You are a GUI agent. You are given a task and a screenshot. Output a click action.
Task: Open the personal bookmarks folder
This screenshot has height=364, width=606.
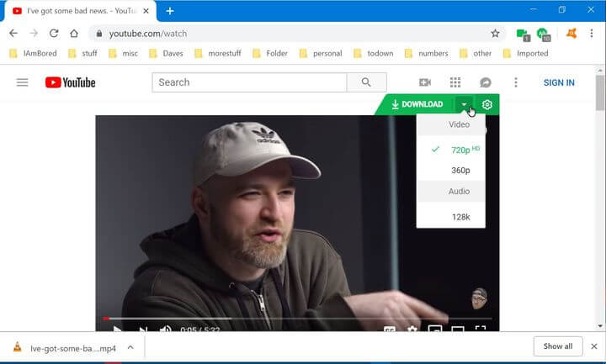[x=321, y=53]
